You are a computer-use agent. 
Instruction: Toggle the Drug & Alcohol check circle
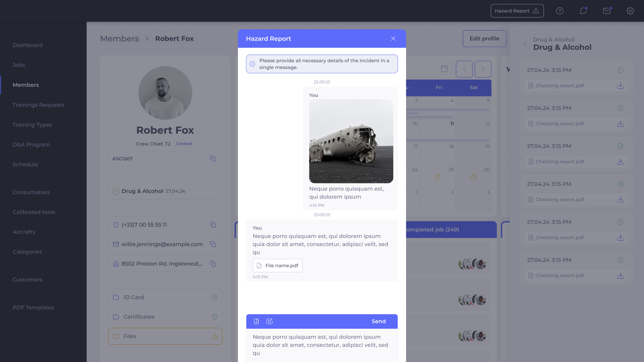[116, 191]
